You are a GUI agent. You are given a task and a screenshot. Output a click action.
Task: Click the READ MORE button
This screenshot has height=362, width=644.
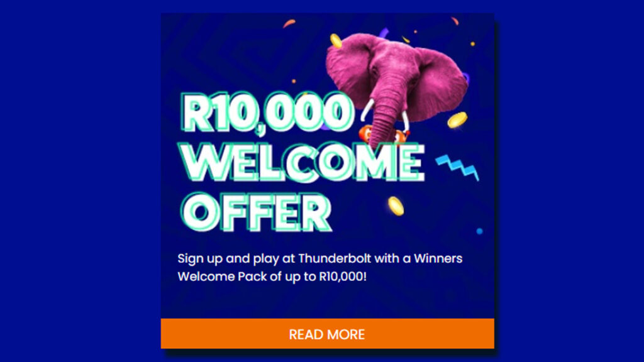pyautogui.click(x=327, y=334)
